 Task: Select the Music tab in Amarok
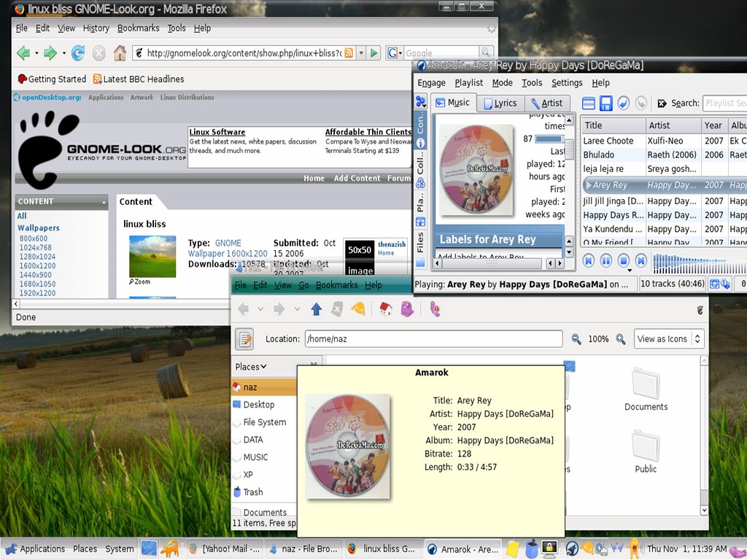(452, 102)
